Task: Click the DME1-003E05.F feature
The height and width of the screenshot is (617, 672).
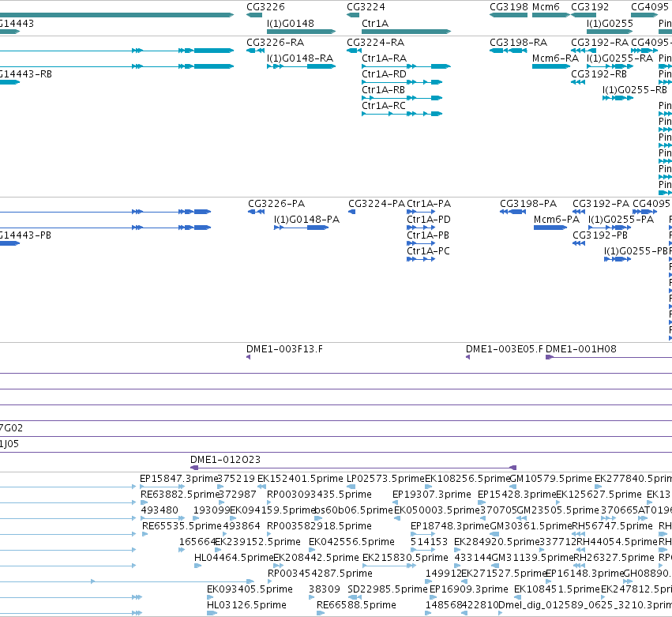Action: point(504,349)
